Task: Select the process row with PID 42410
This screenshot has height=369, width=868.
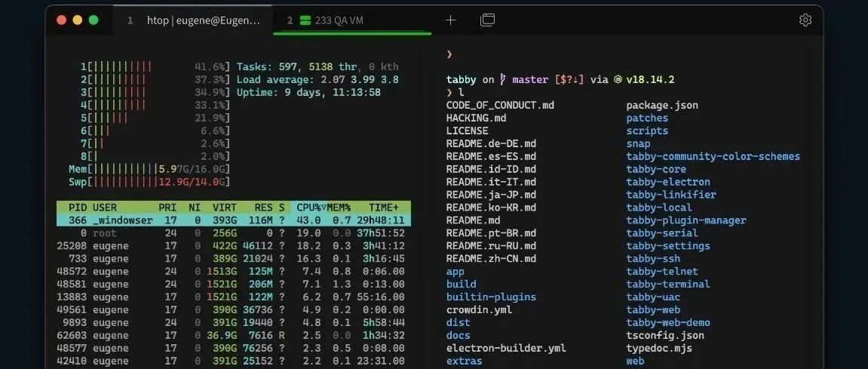Action: pyautogui.click(x=234, y=360)
